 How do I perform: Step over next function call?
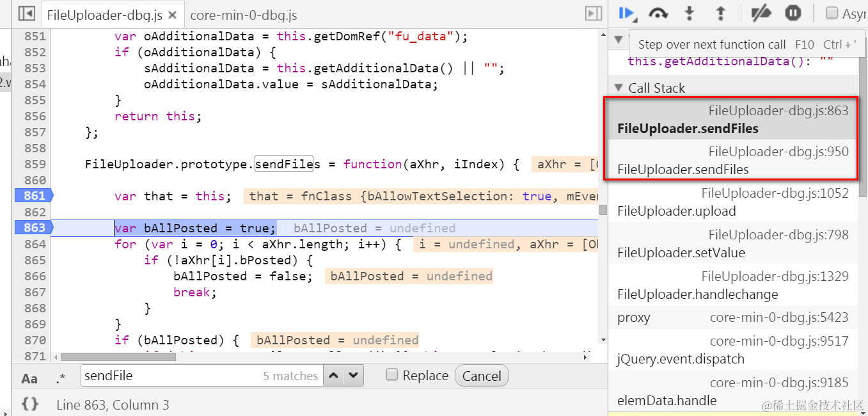click(658, 13)
